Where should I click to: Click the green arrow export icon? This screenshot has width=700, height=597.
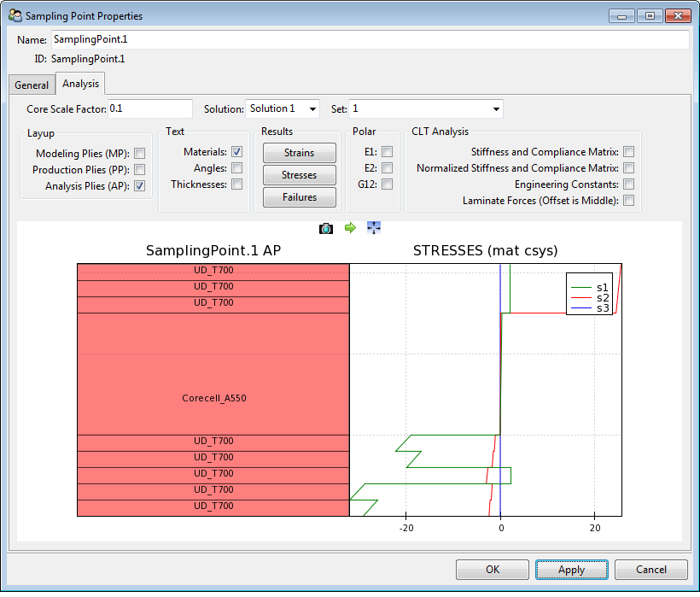[x=351, y=228]
